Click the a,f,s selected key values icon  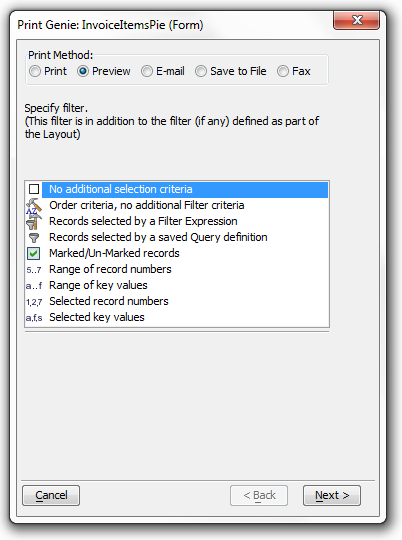pyautogui.click(x=34, y=318)
